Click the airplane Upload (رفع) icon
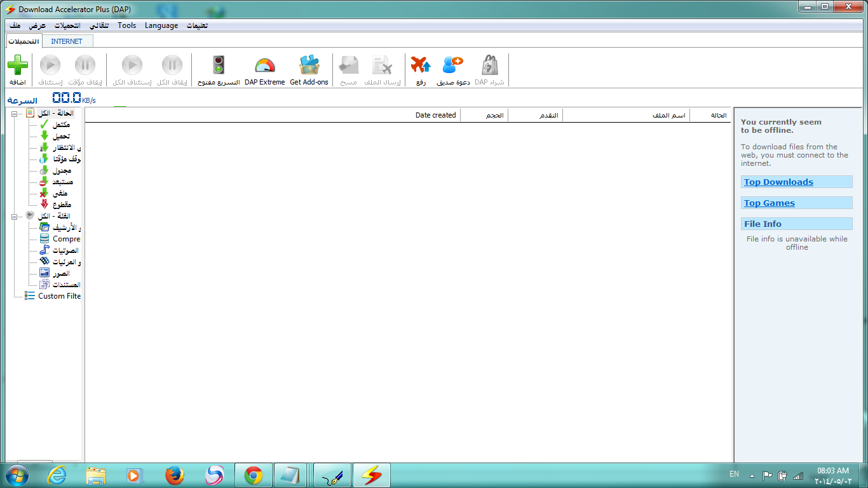This screenshot has width=868, height=488. 421,65
